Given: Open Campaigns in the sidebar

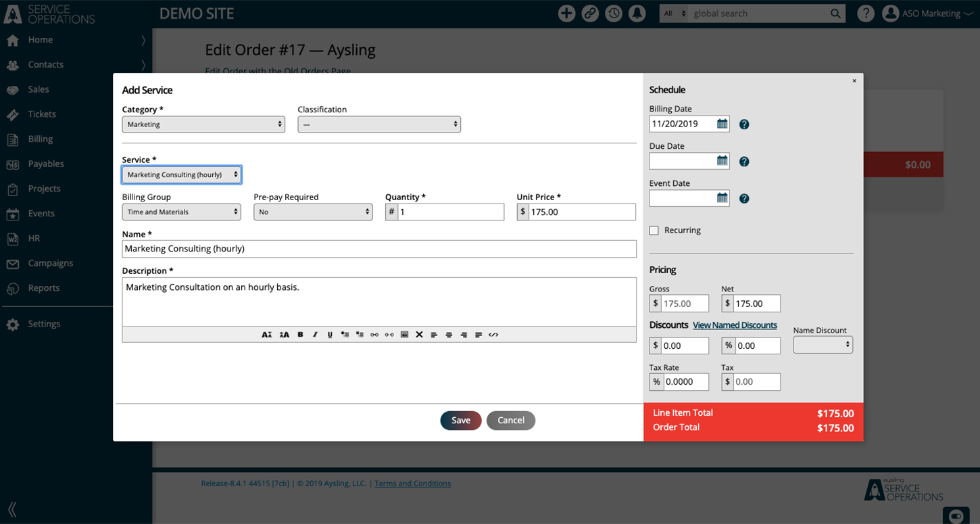Looking at the screenshot, I should [x=51, y=263].
